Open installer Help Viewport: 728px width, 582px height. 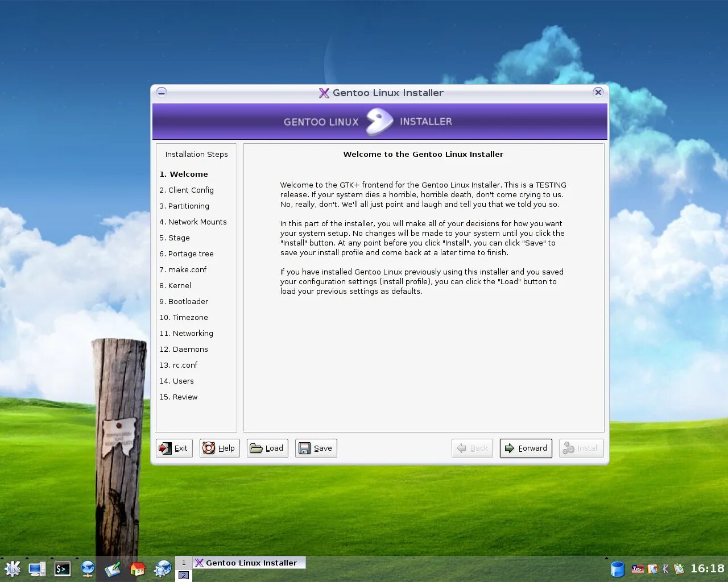[x=220, y=448]
